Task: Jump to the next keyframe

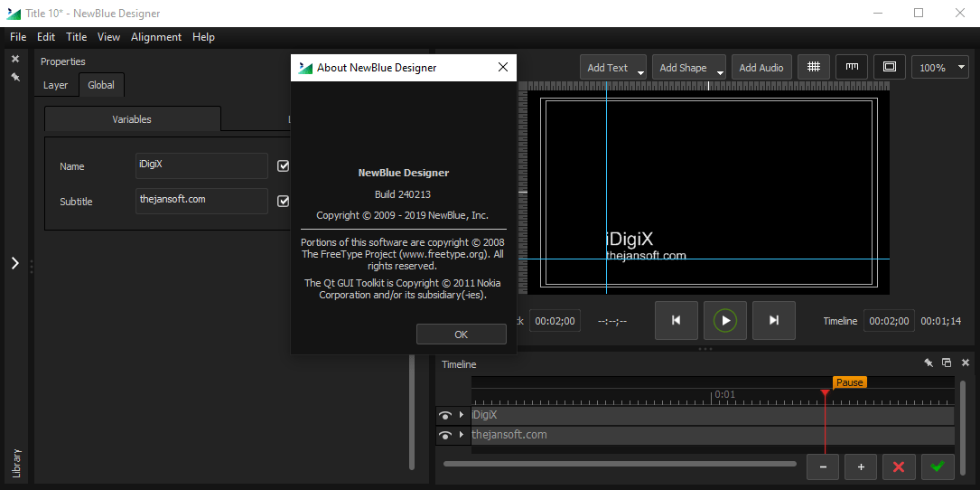Action: pos(774,320)
